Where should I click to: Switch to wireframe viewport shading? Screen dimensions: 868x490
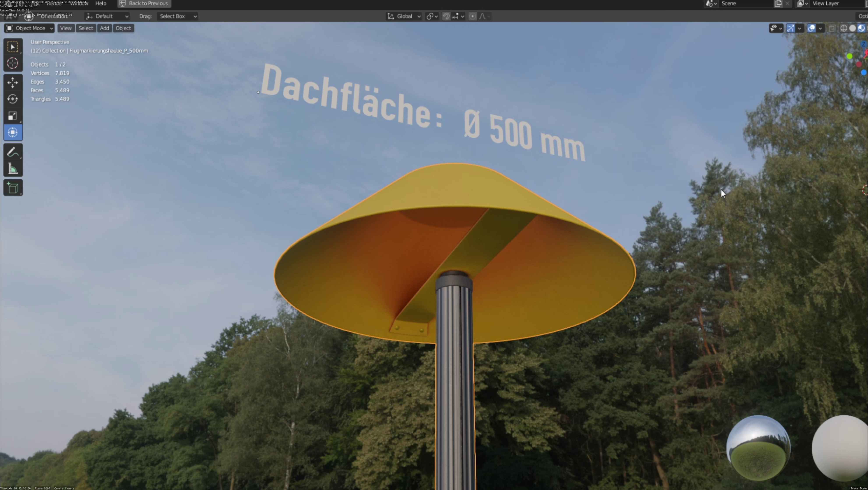843,28
